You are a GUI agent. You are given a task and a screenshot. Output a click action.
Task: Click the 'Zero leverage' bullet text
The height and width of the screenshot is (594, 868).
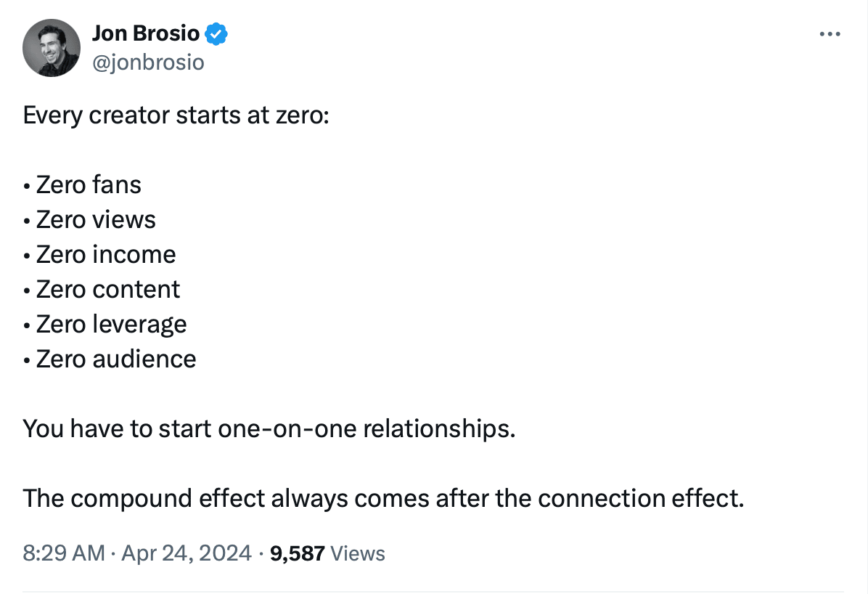[x=111, y=325]
